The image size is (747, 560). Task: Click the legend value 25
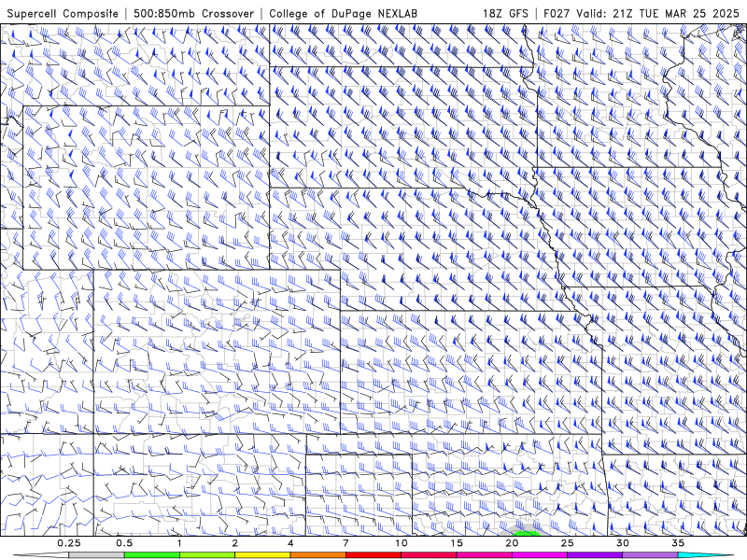pyautogui.click(x=568, y=543)
